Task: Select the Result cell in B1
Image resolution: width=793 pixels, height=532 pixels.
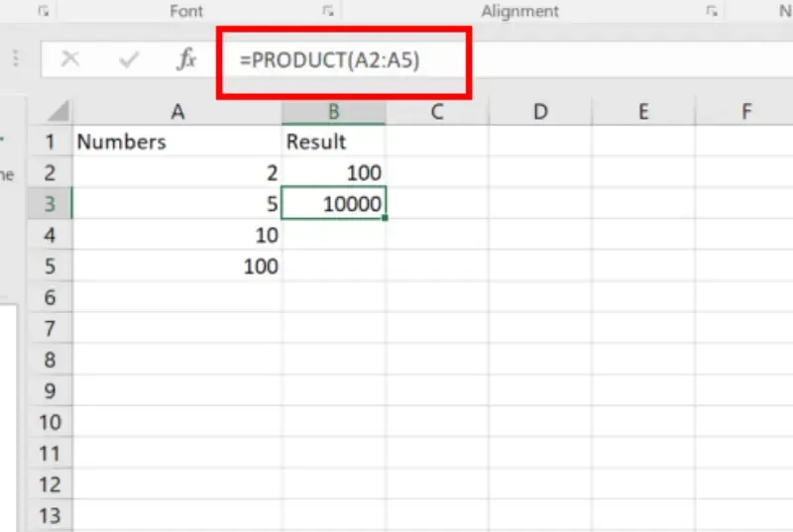Action: 334,142
